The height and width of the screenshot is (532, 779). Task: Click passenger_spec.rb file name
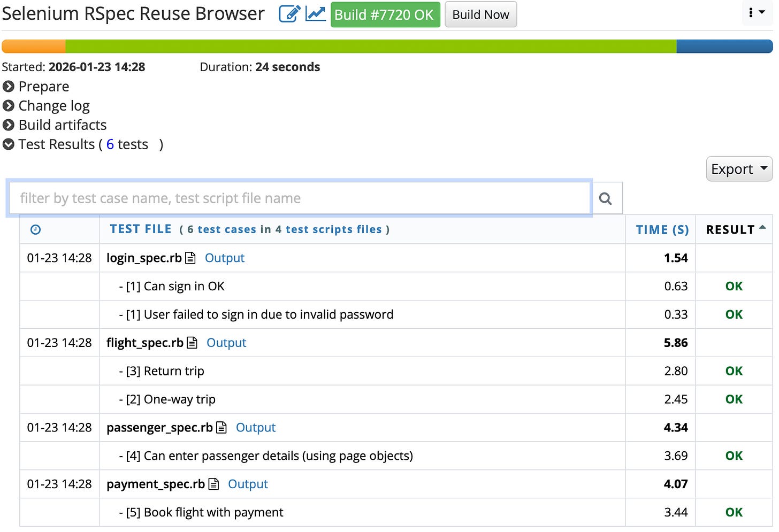click(159, 428)
